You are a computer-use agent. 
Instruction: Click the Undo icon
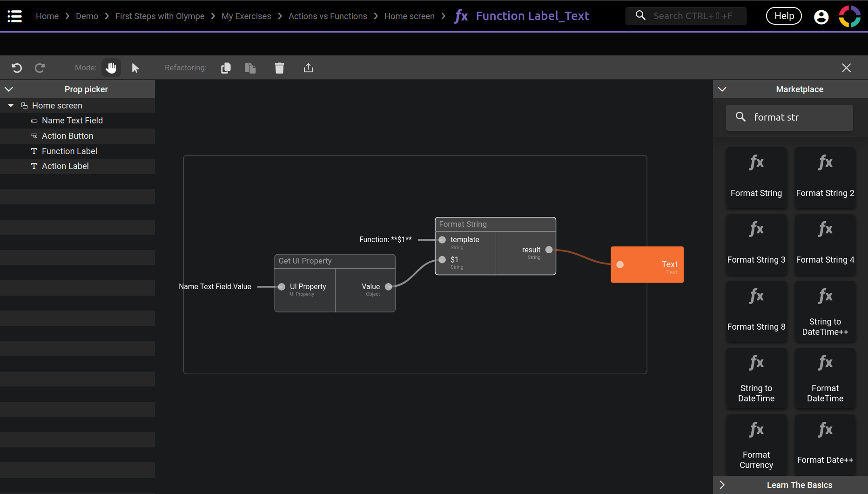17,68
